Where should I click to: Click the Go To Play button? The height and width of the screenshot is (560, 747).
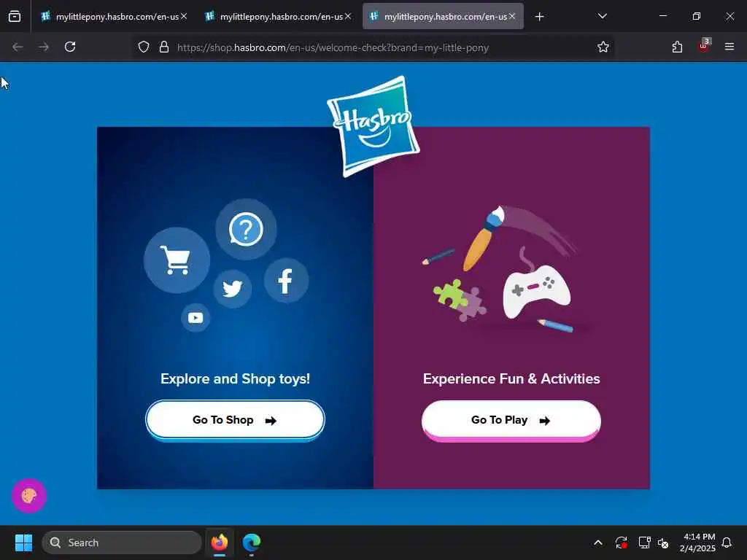[x=511, y=421]
